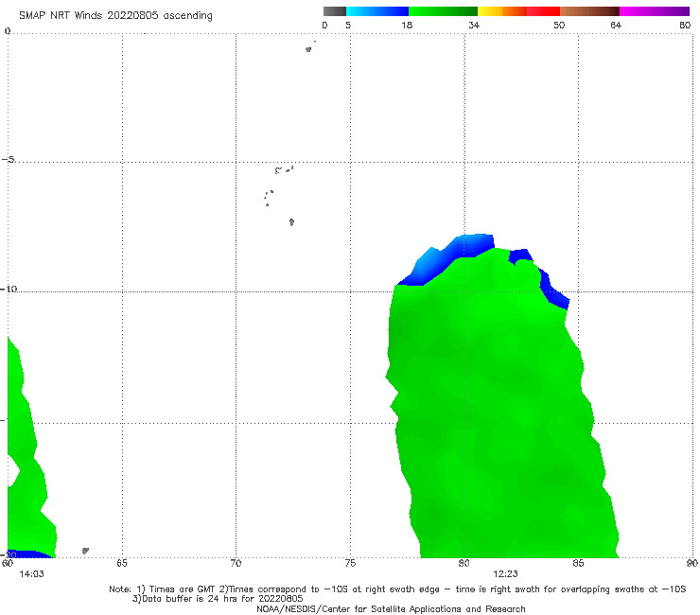
Task: Click the '50' color scale label
Action: coord(559,25)
